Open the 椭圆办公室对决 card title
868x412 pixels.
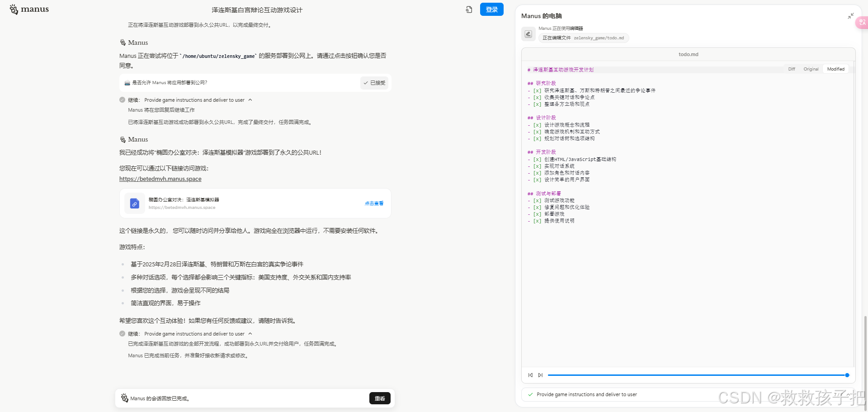184,199
